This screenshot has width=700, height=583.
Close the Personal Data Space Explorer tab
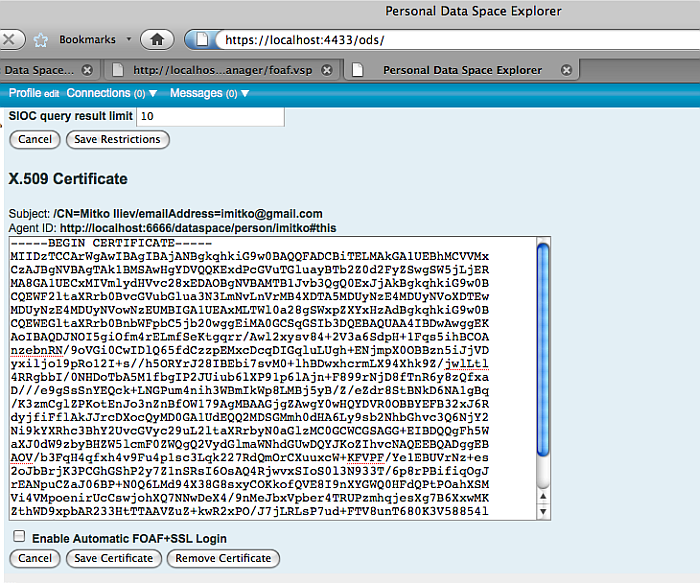tap(566, 70)
